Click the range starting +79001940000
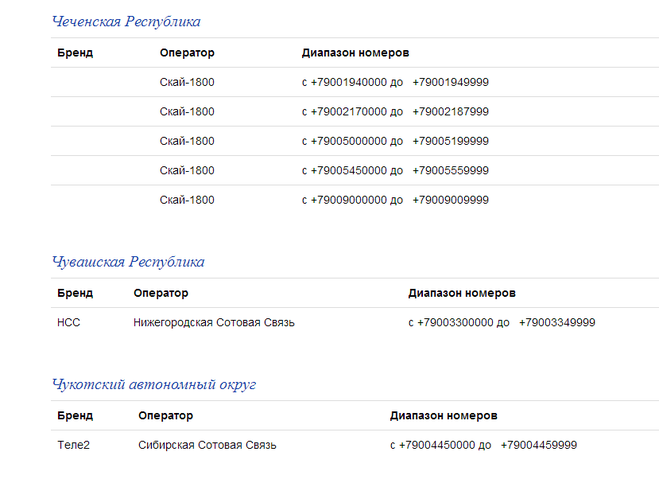This screenshot has height=483, width=659. coord(395,82)
